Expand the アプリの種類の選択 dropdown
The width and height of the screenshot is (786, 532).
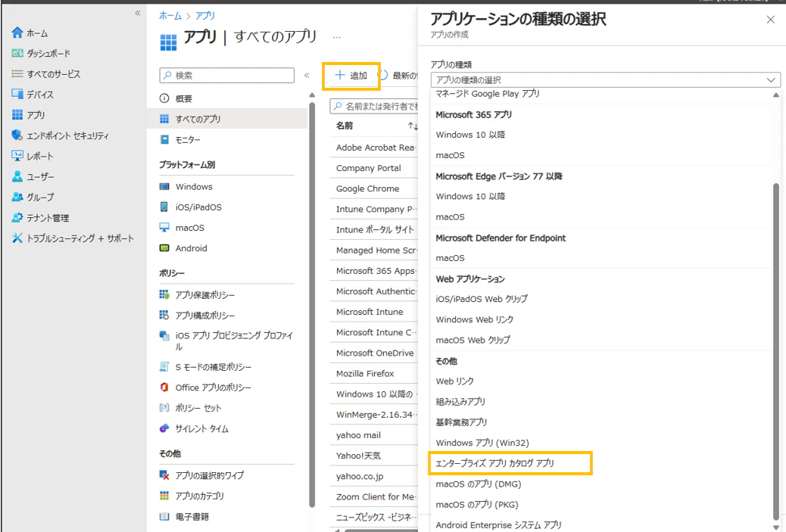(x=606, y=79)
